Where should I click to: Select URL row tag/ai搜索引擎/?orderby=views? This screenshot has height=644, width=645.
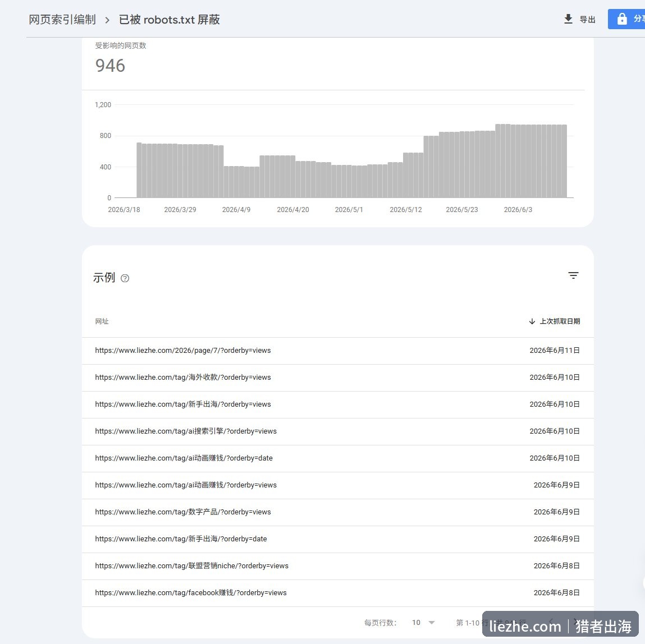coord(338,431)
